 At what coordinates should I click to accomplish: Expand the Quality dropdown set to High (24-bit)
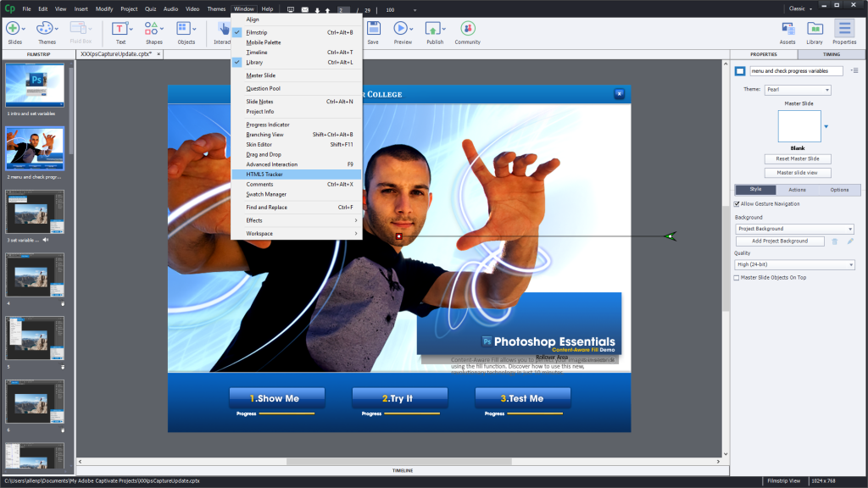[x=794, y=265]
